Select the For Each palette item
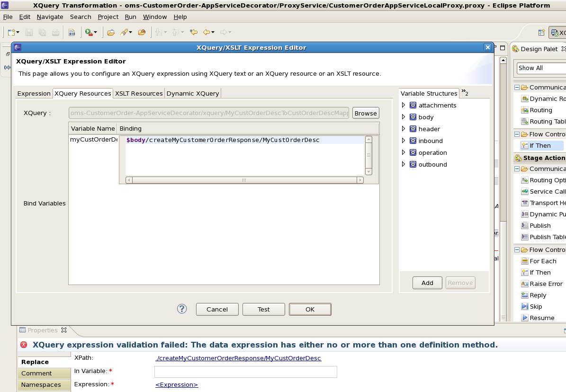The image size is (566, 392). [x=539, y=261]
